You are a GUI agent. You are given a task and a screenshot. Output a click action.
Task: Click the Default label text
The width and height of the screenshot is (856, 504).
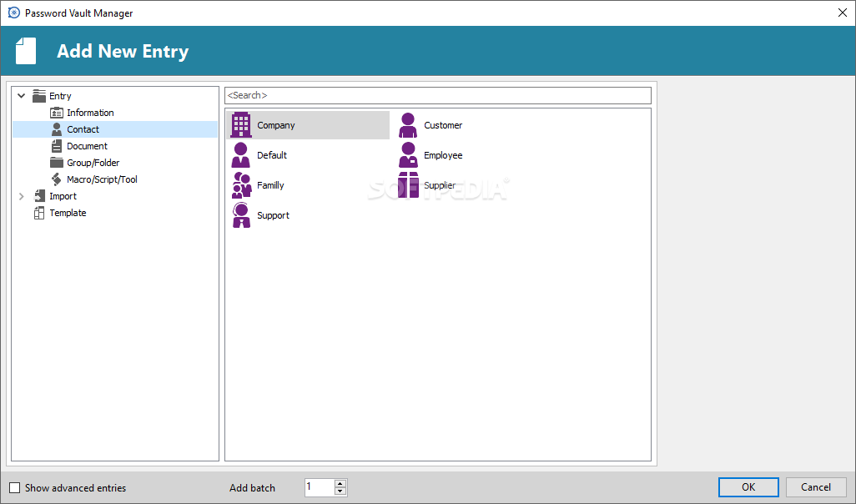pyautogui.click(x=272, y=155)
